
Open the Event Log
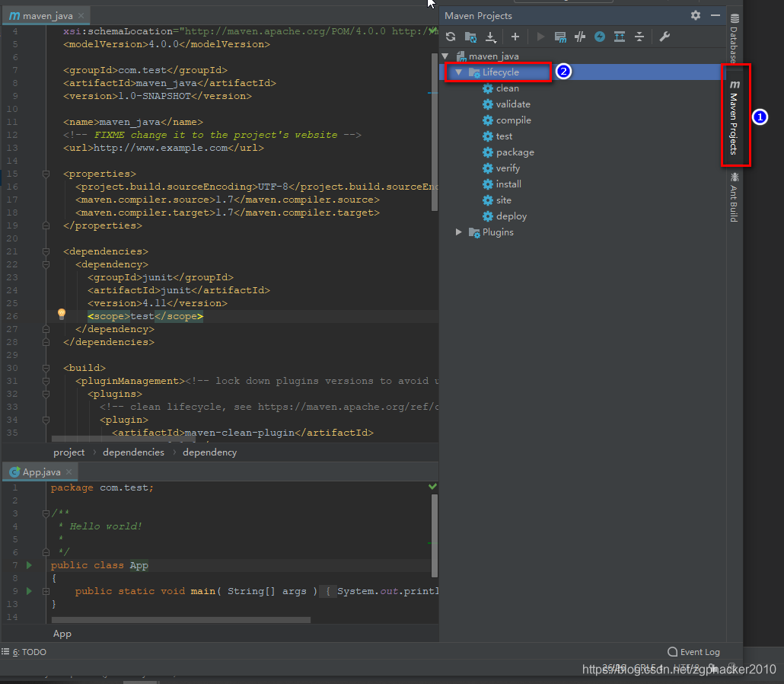point(694,652)
